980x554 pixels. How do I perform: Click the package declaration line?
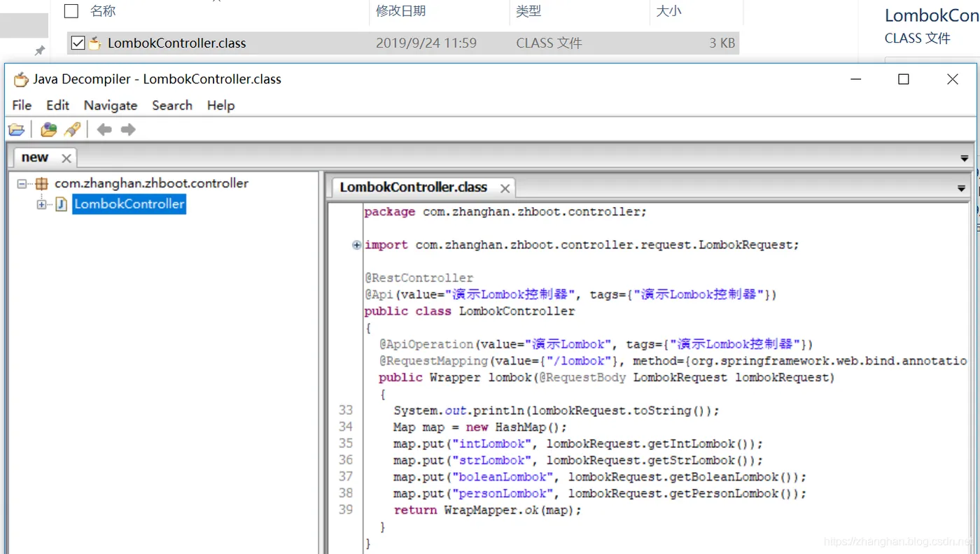coord(505,212)
